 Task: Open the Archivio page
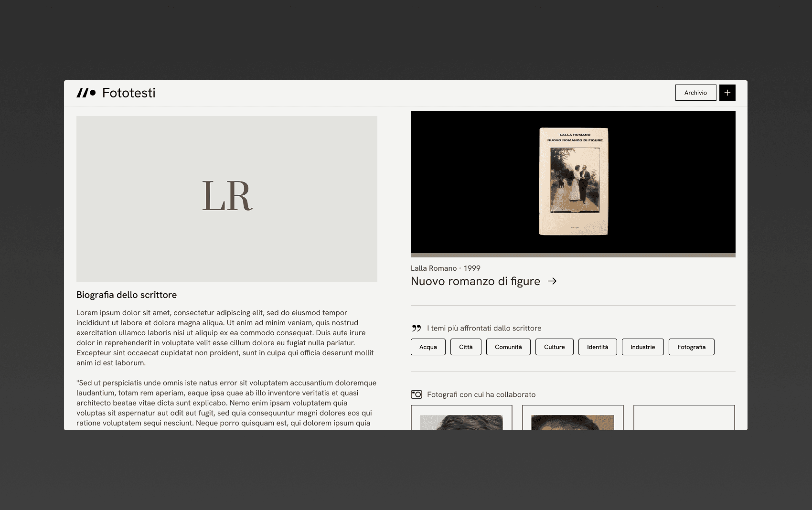click(695, 93)
